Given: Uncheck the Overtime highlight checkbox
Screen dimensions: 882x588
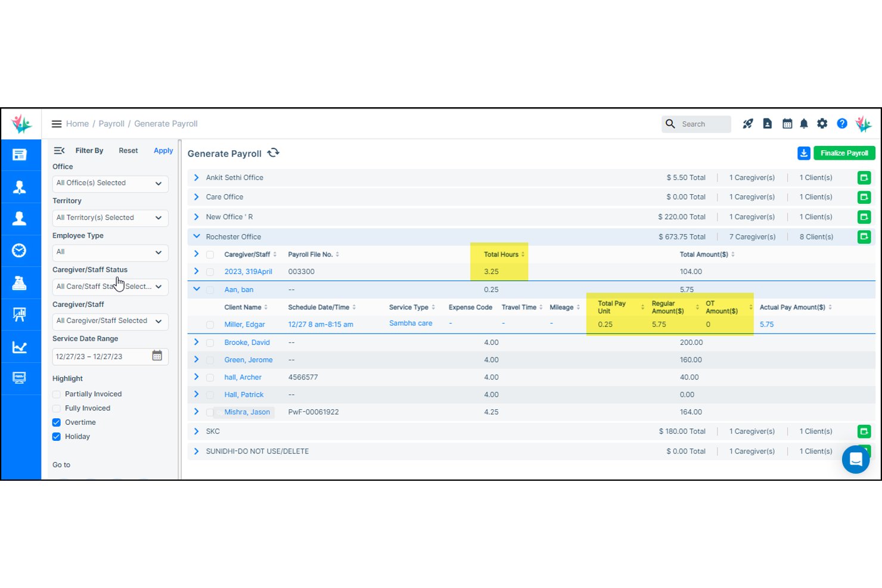Looking at the screenshot, I should tap(57, 422).
